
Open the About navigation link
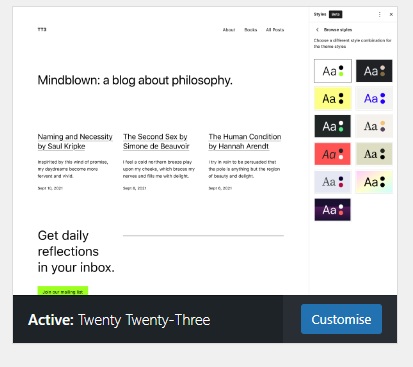pyautogui.click(x=229, y=30)
